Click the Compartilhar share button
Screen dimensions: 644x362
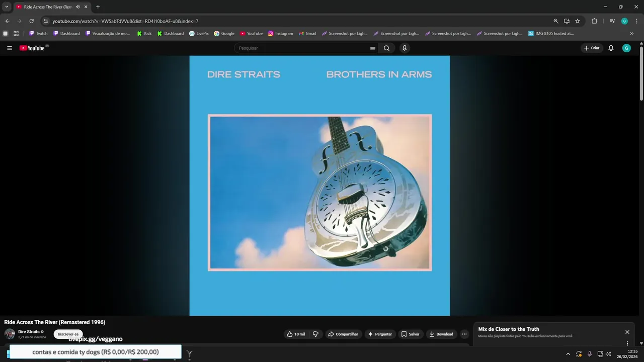pyautogui.click(x=343, y=334)
